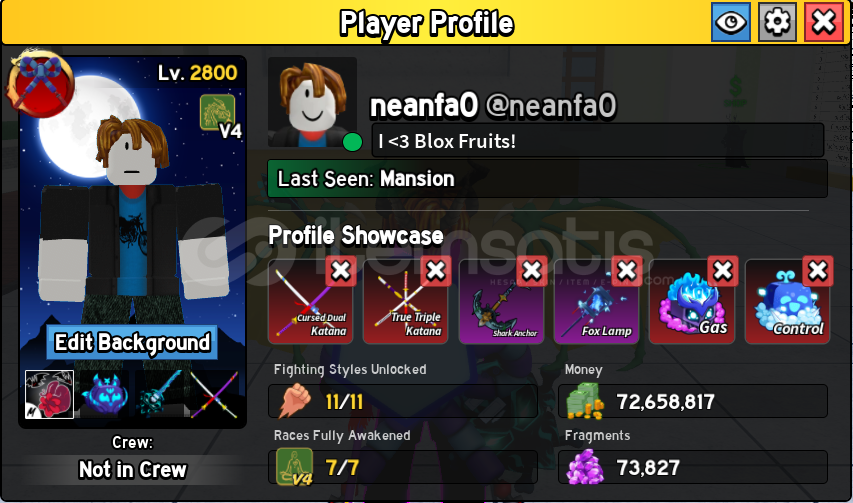Click the Fighting Styles fist icon
The width and height of the screenshot is (853, 503).
[294, 401]
